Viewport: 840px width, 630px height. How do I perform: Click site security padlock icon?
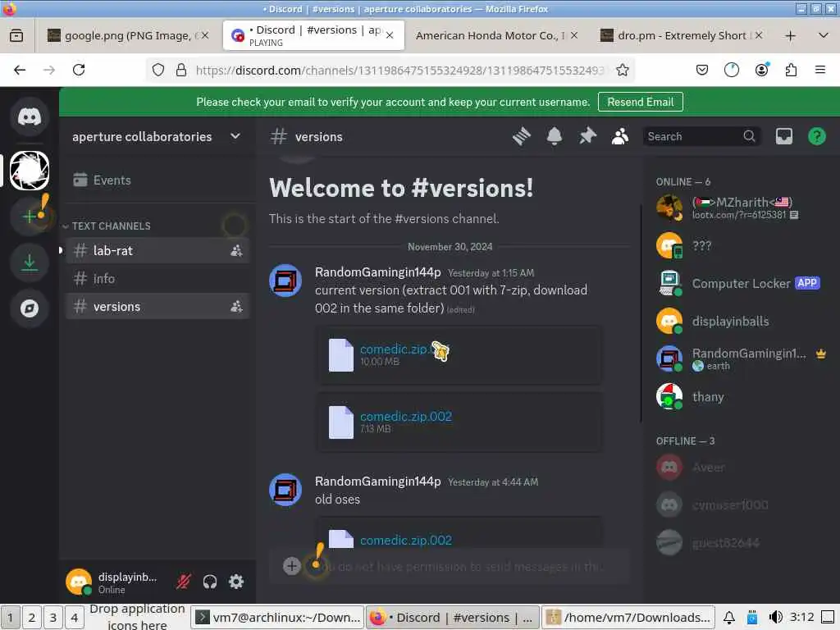(x=181, y=71)
